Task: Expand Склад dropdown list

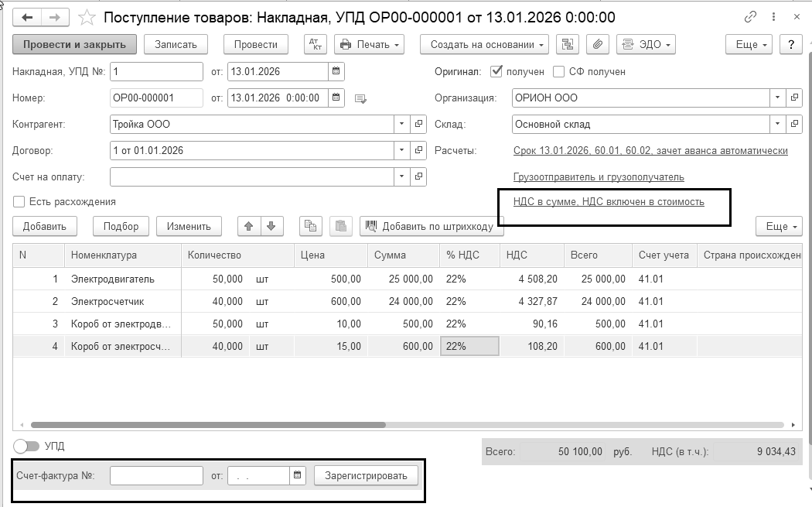Action: pyautogui.click(x=777, y=124)
